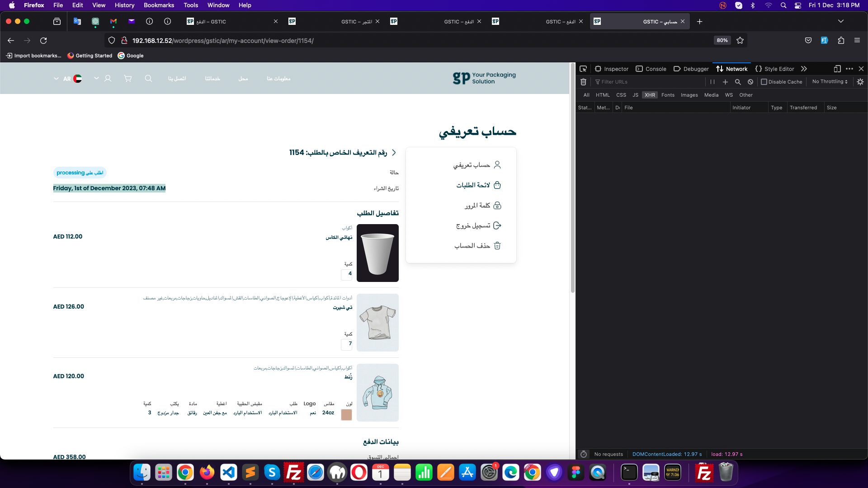868x488 pixels.
Task: Click the Firefox back arrow button
Action: [x=11, y=41]
